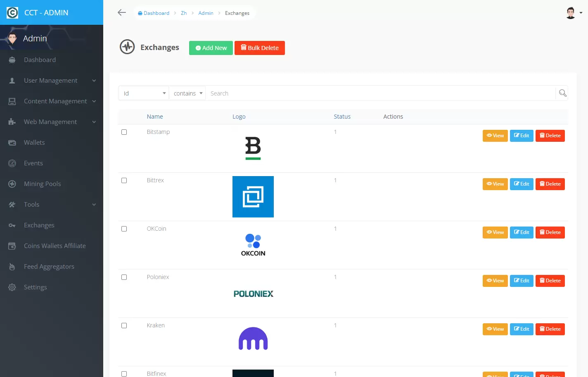Click the Mining Pools icon

[x=12, y=184]
